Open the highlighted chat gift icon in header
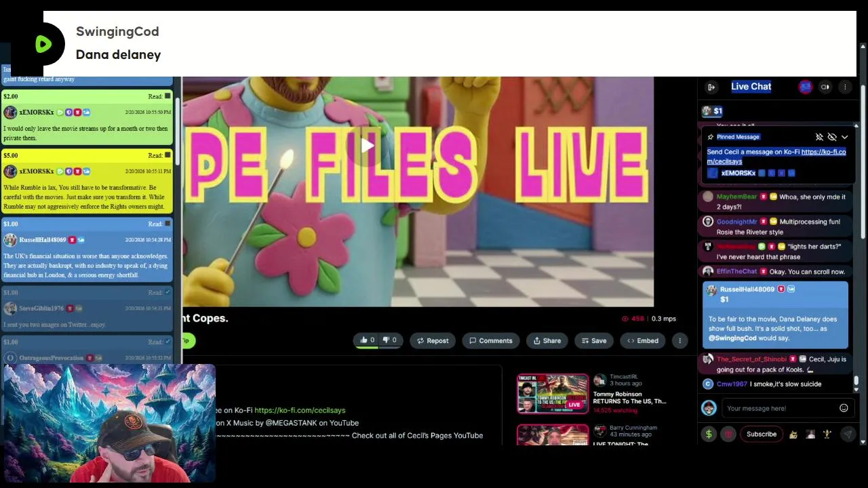 click(805, 87)
